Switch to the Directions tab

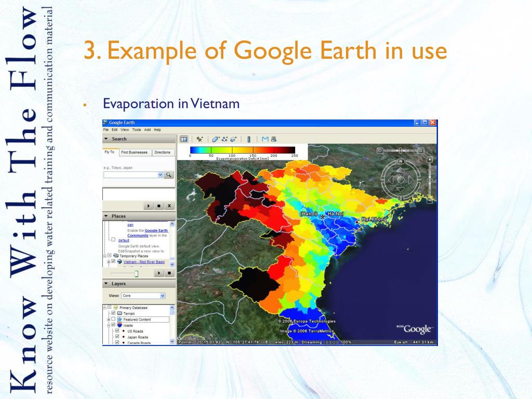pyautogui.click(x=163, y=152)
